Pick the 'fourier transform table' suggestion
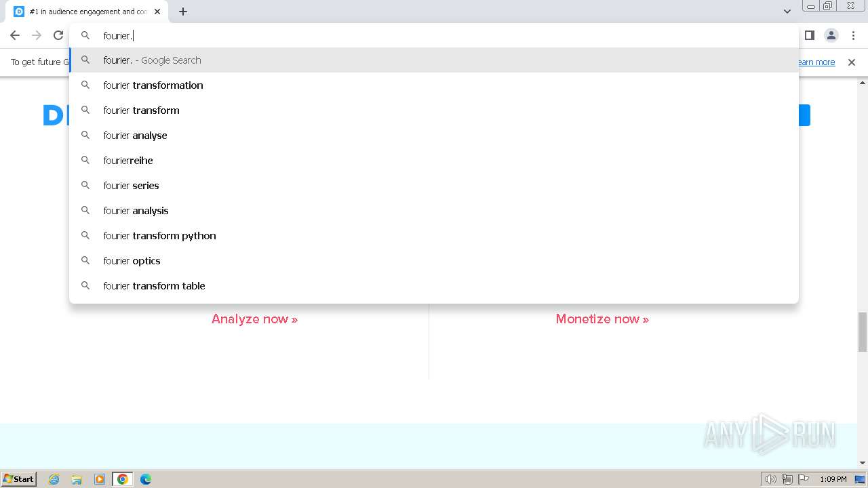Viewport: 868px width, 488px height. tap(434, 286)
